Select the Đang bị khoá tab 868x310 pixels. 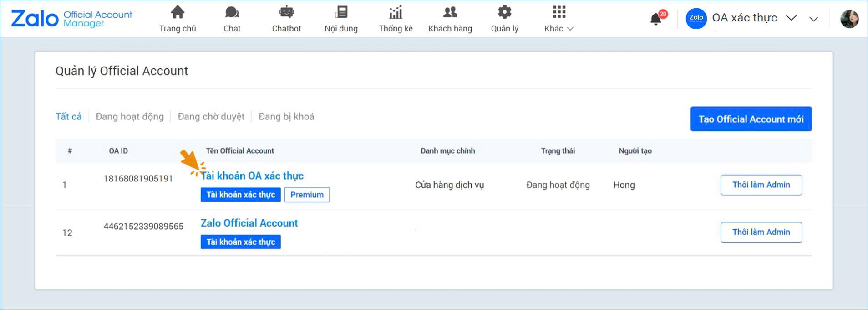click(x=286, y=117)
